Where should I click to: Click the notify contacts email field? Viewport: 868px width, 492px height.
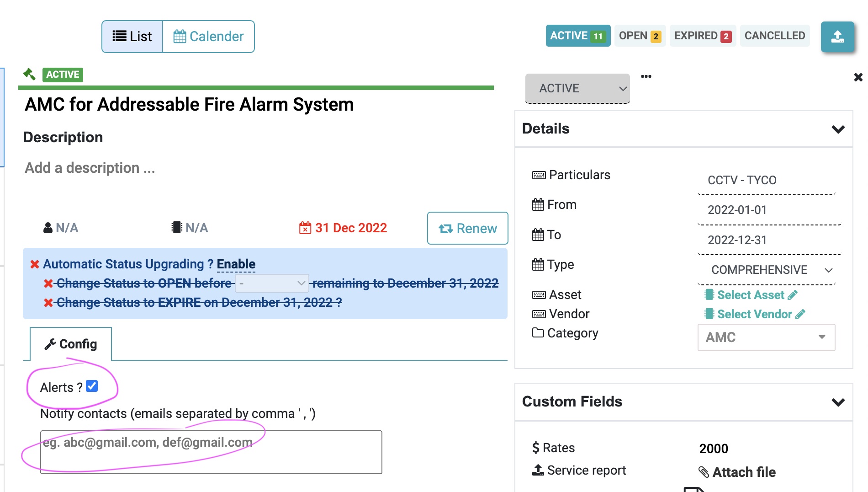pyautogui.click(x=211, y=452)
